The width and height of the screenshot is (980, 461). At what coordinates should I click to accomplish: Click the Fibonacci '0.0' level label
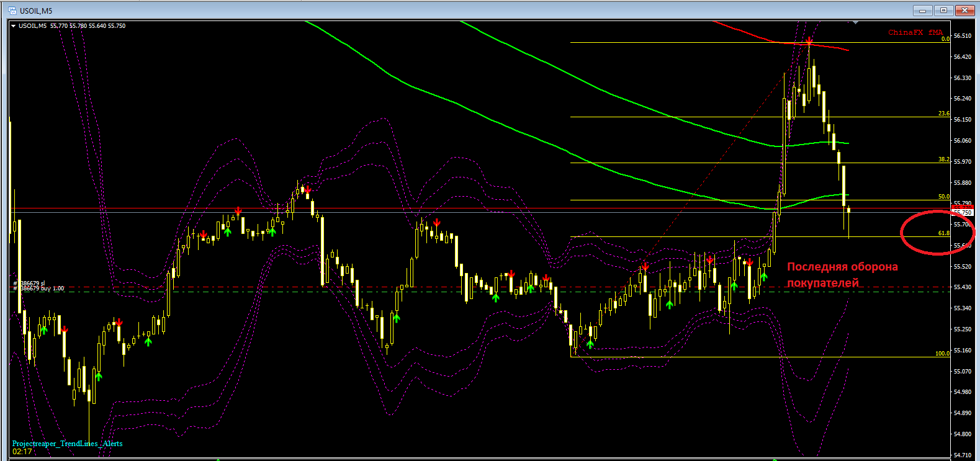[x=945, y=39]
